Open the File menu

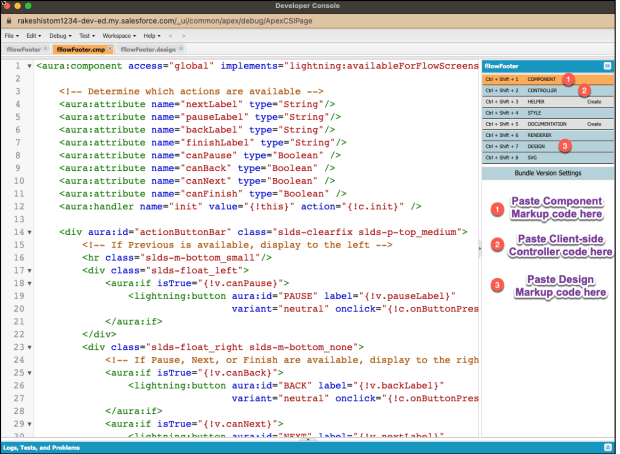tap(11, 35)
